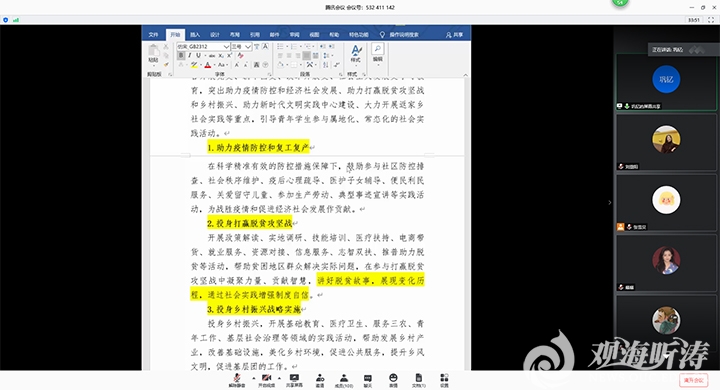Enter full screen via the top-right icon
The image size is (720, 390).
click(711, 20)
